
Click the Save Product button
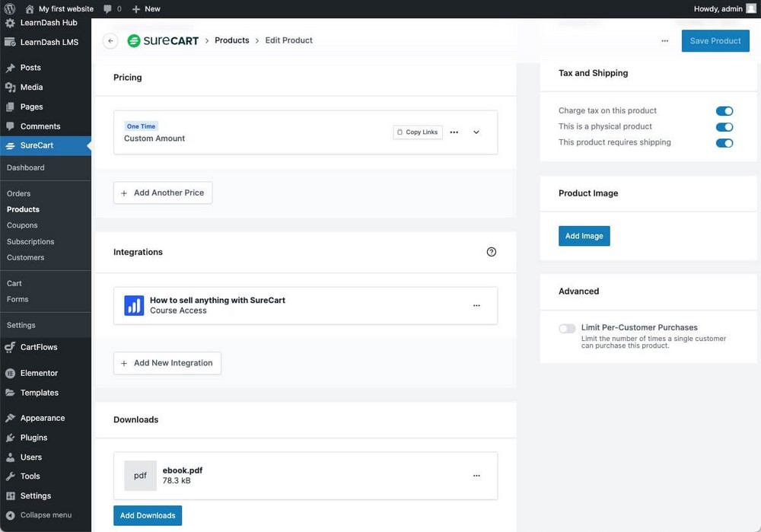(x=715, y=41)
